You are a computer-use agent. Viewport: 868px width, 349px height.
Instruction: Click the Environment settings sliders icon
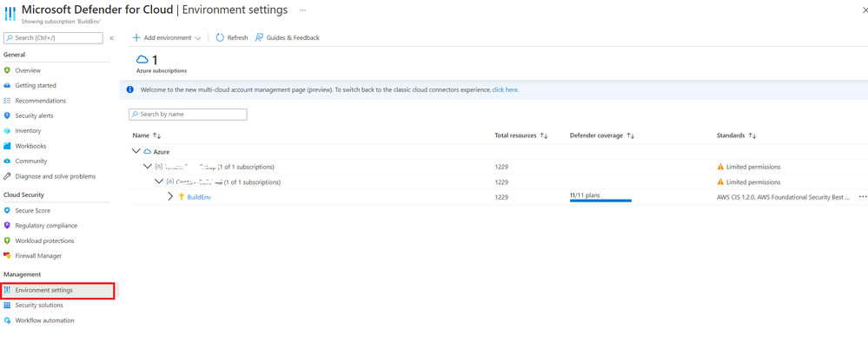click(7, 290)
